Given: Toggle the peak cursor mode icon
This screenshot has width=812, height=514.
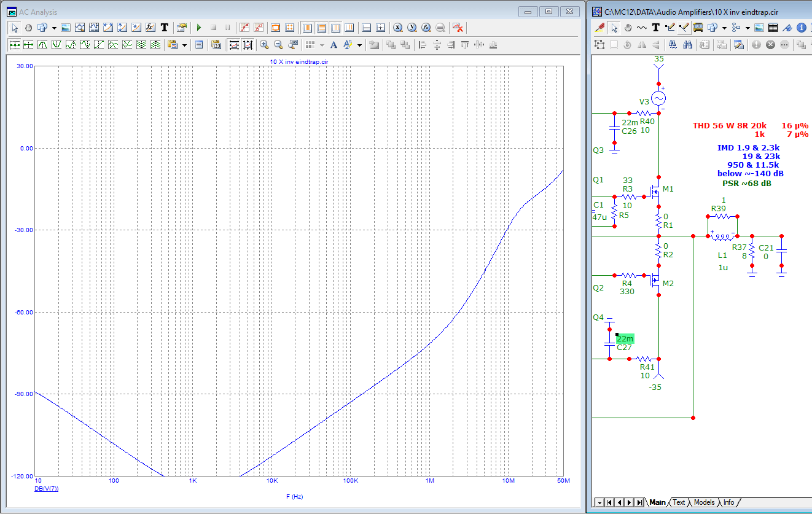Looking at the screenshot, I should coord(42,45).
